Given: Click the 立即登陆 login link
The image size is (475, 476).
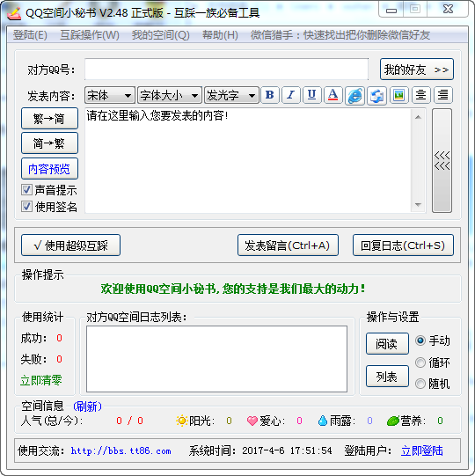Looking at the screenshot, I should (422, 450).
